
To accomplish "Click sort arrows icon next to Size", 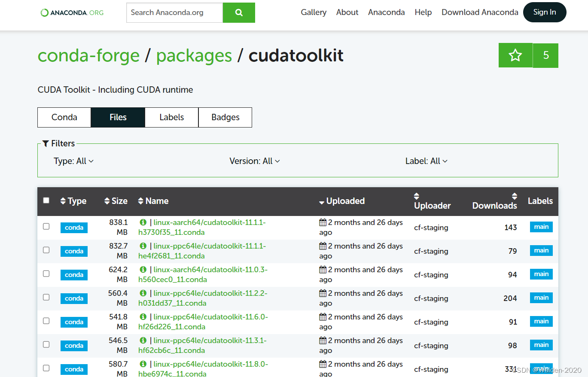I will coord(107,201).
